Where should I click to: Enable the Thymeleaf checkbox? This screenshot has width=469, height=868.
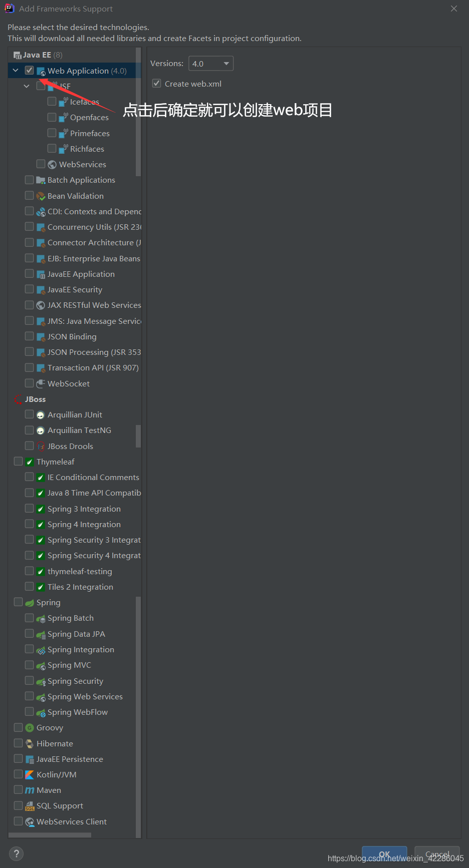(x=18, y=462)
